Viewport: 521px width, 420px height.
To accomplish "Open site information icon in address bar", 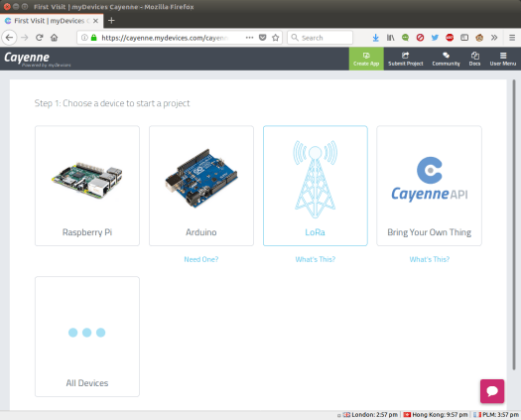I will [x=84, y=38].
